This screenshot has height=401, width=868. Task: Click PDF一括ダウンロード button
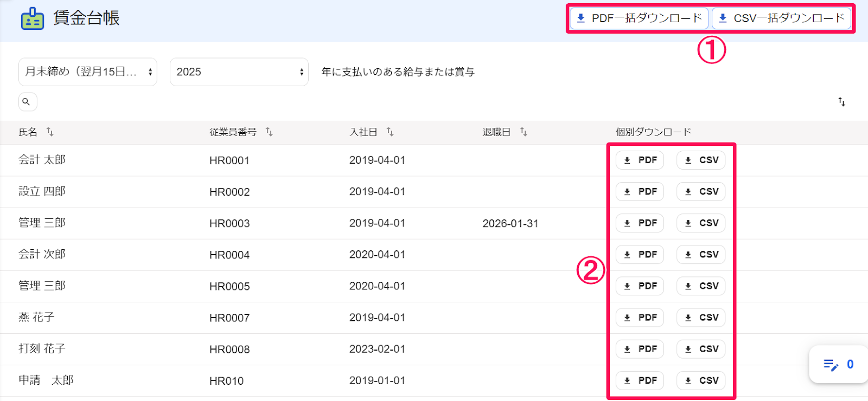click(x=639, y=18)
